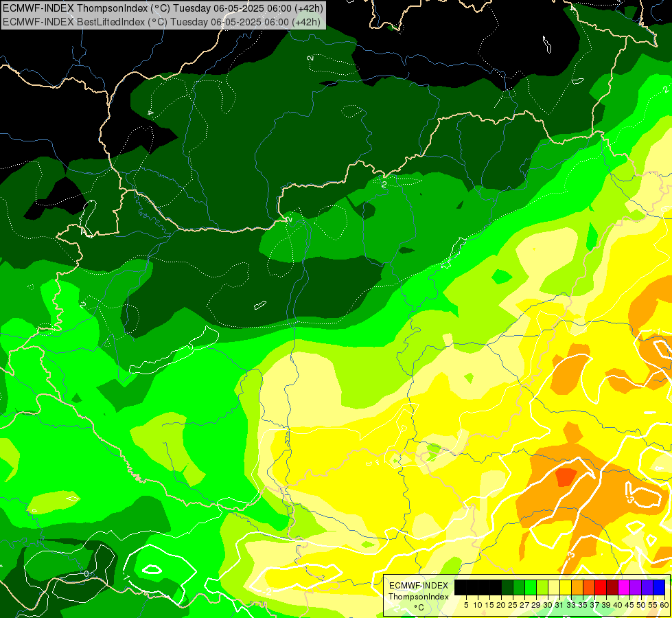Select the dark green 20–25 legend swatch
Viewport: 672px width, 618px height.
(x=507, y=588)
